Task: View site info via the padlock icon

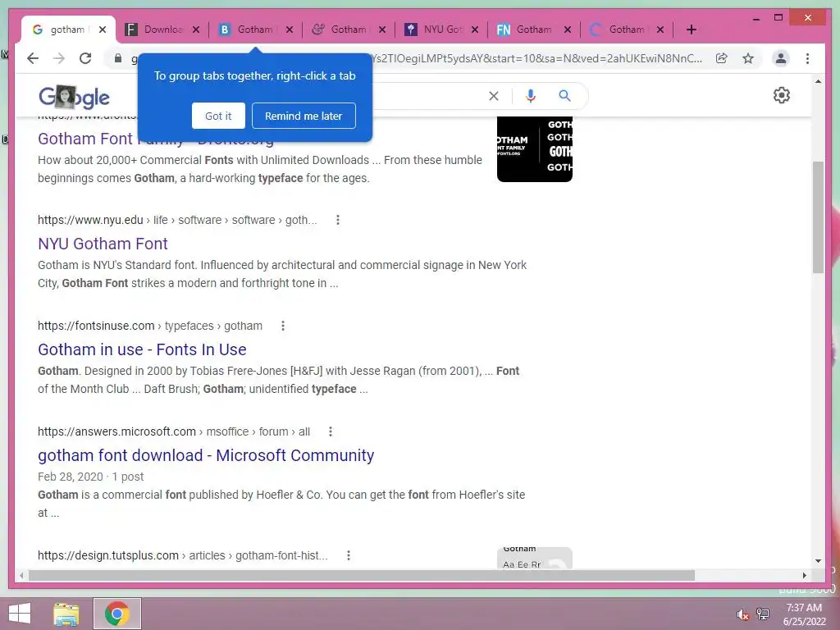Action: (x=118, y=58)
